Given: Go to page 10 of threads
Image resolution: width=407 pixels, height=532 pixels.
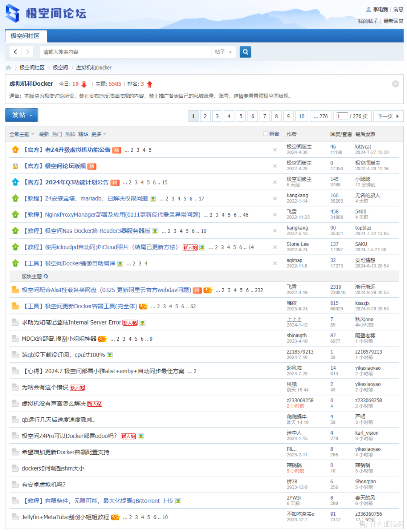Looking at the screenshot, I should click(x=301, y=116).
